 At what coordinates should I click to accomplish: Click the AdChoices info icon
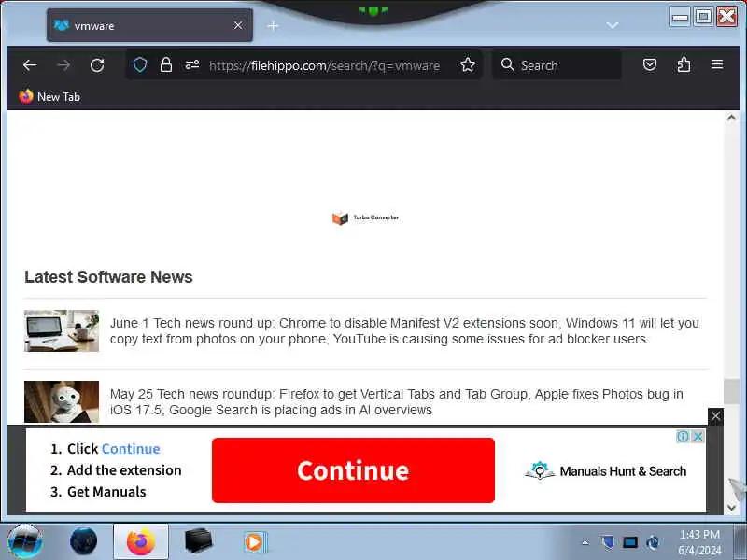(x=683, y=436)
